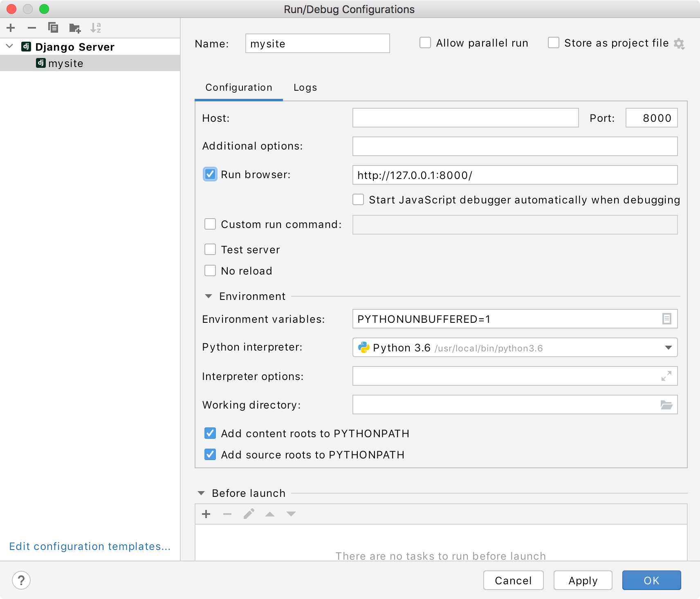Click Edit configuration templates
The image size is (700, 599).
[90, 546]
